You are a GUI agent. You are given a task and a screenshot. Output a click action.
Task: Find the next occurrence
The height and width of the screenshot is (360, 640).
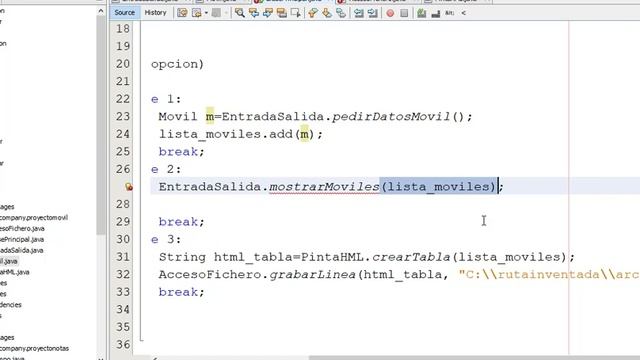268,13
